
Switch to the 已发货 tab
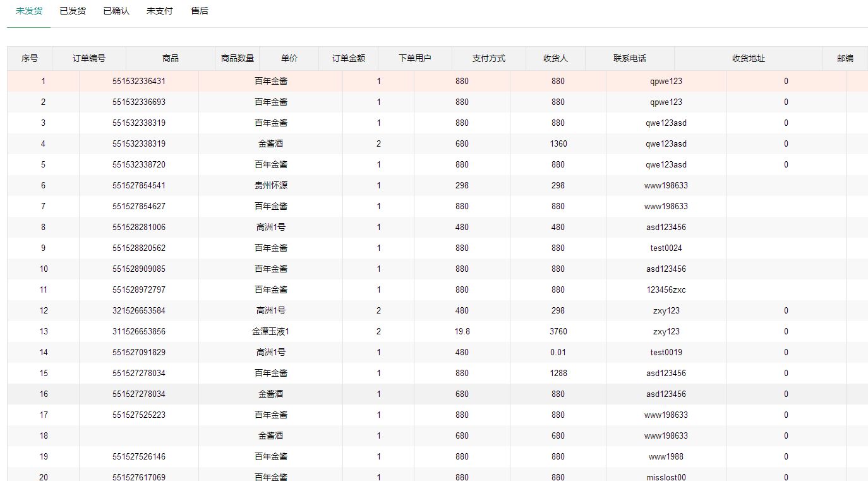coord(73,11)
